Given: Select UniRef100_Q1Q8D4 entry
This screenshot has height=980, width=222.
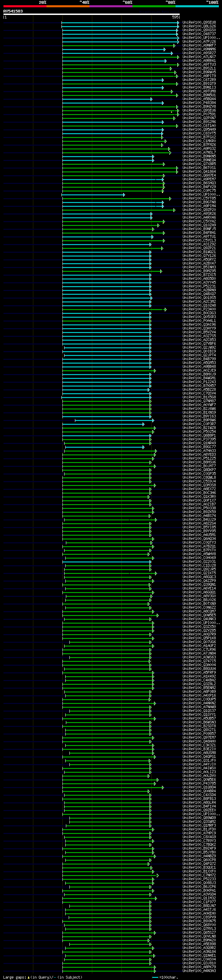Looking at the screenshot, I should click(x=199, y=787).
